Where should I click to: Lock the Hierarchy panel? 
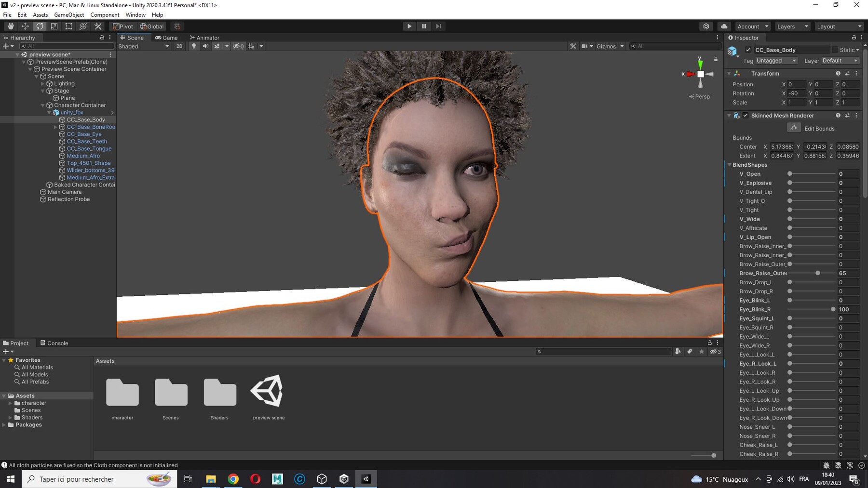point(102,37)
